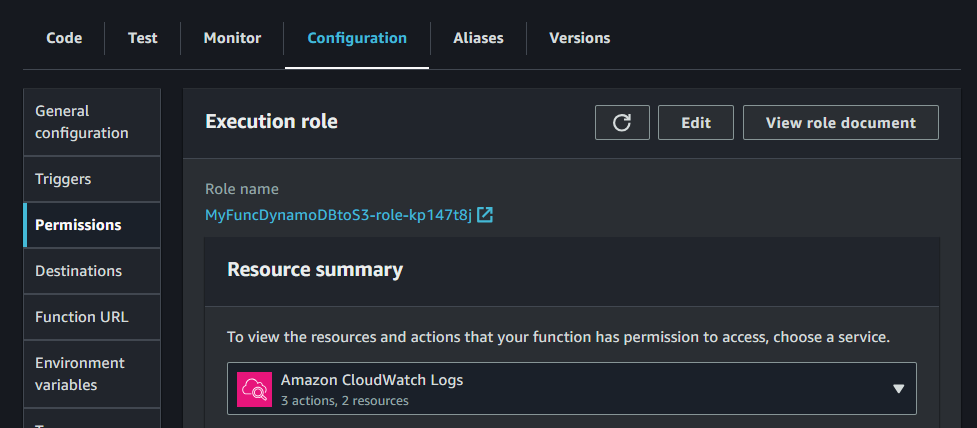Switch to the Test tab
Screen dimensions: 977x428
coord(143,38)
